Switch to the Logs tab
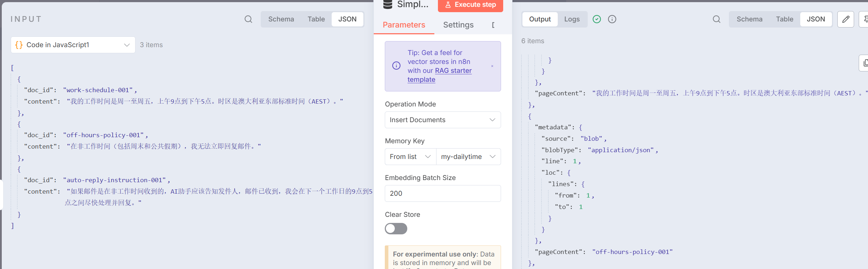The height and width of the screenshot is (269, 868). point(572,19)
